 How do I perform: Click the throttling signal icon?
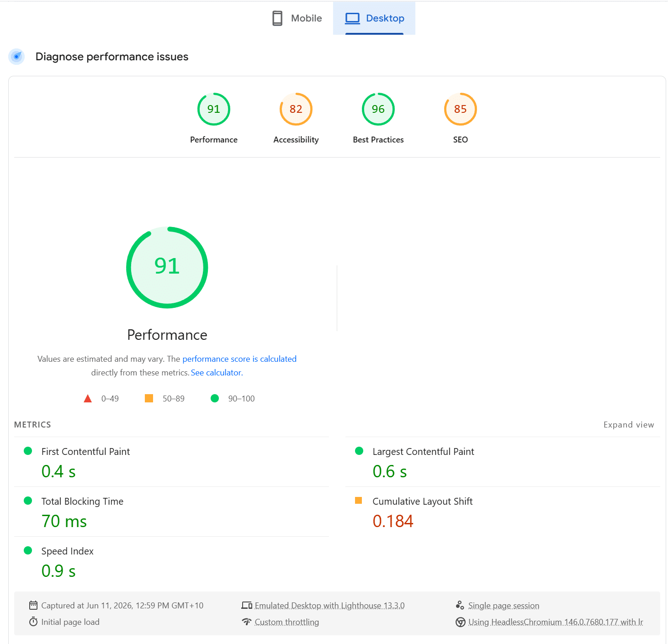point(247,622)
